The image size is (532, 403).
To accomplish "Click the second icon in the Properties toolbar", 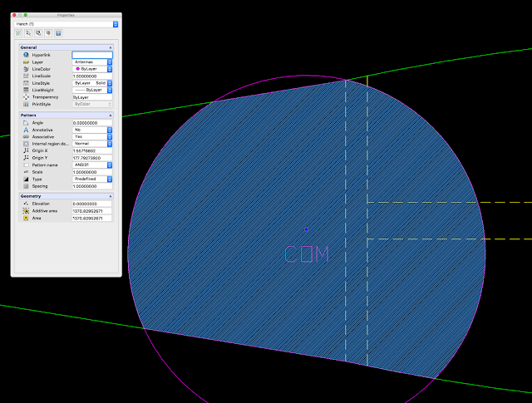I will coord(28,33).
